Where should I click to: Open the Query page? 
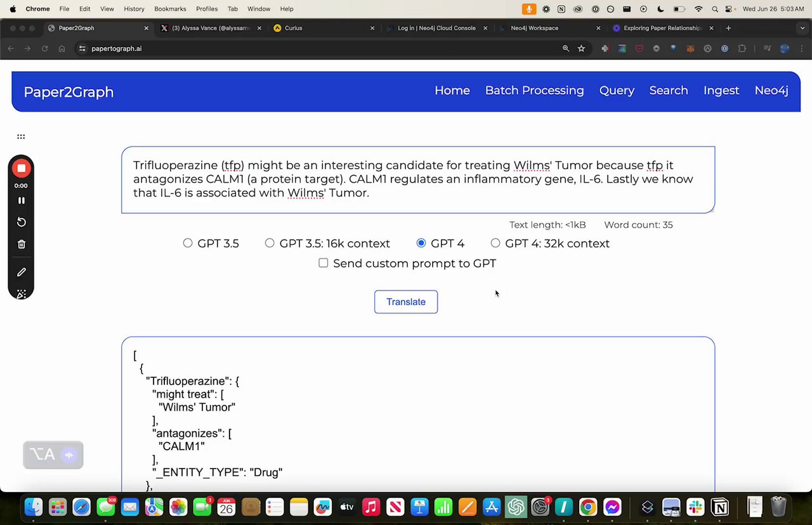[x=617, y=91]
